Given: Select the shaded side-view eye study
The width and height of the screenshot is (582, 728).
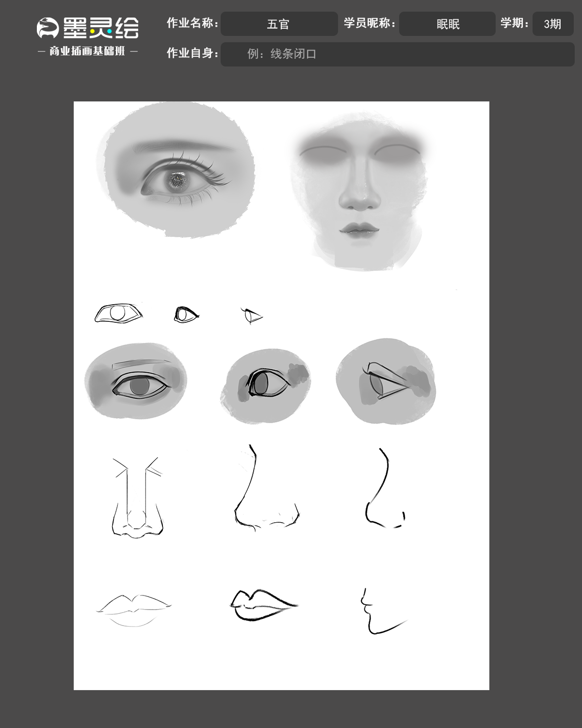Looking at the screenshot, I should pos(386,381).
